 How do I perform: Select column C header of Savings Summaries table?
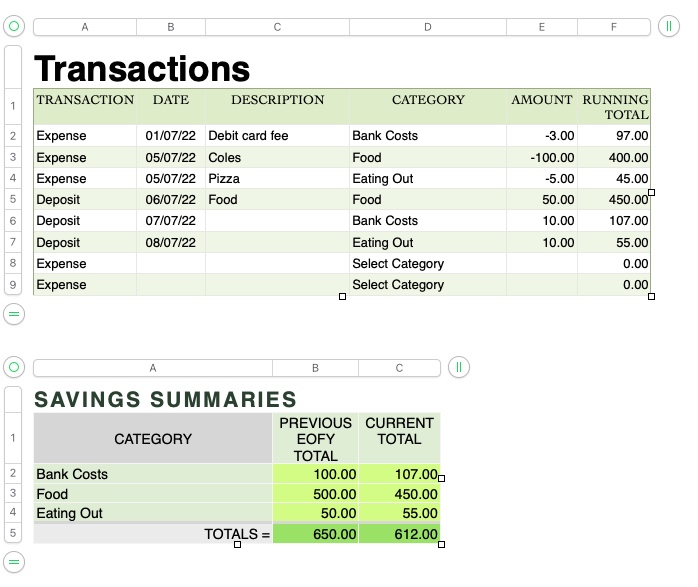[x=399, y=368]
